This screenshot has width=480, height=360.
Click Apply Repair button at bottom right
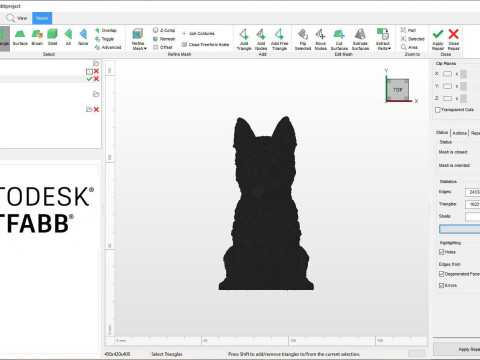coord(457,349)
